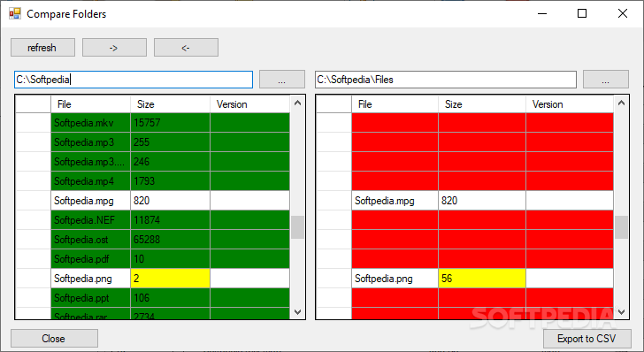
Task: Minimize the Compare Folders window
Action: pyautogui.click(x=542, y=13)
